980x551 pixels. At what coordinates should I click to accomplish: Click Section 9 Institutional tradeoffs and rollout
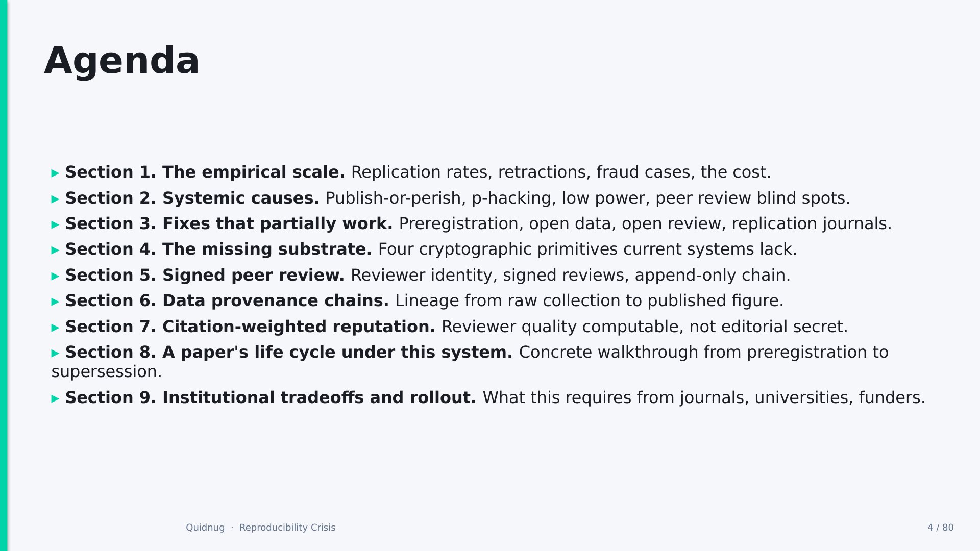[x=271, y=397]
